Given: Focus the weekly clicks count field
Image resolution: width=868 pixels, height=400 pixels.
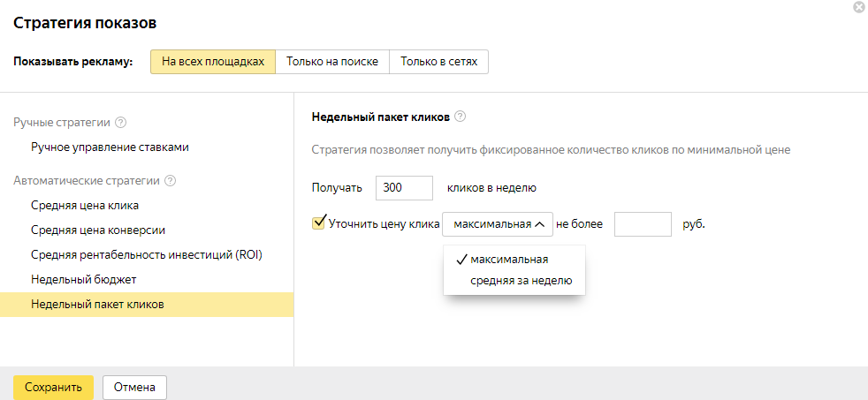Looking at the screenshot, I should (x=404, y=188).
